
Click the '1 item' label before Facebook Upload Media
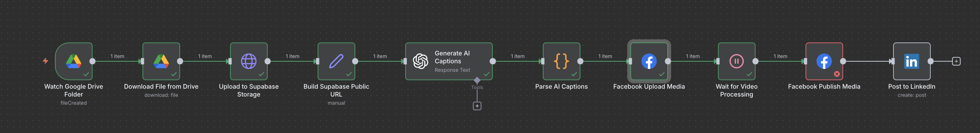(605, 56)
